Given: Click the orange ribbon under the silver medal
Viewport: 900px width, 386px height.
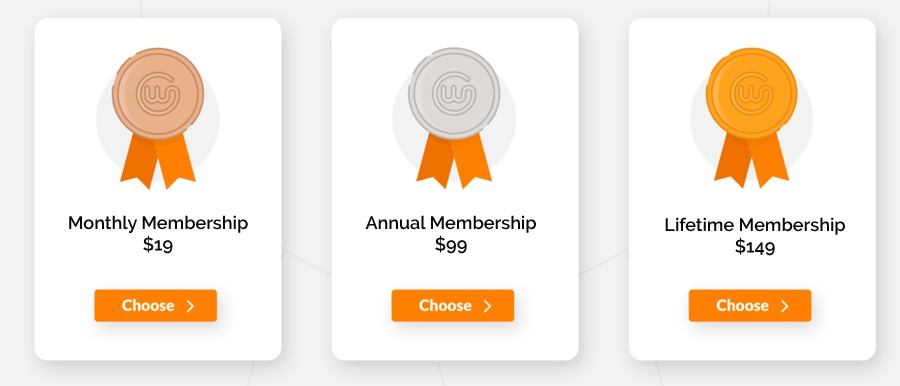Looking at the screenshot, I should 454,162.
